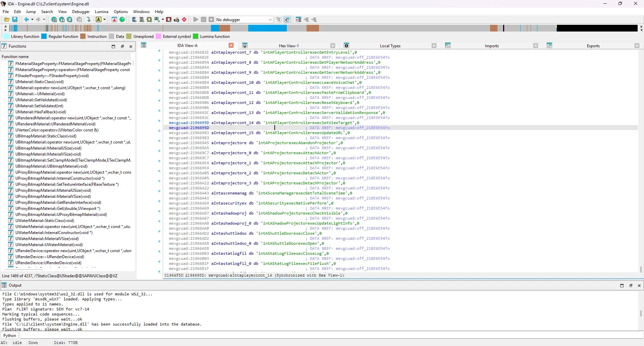
Task: Open the Lumina menu
Action: point(102,11)
